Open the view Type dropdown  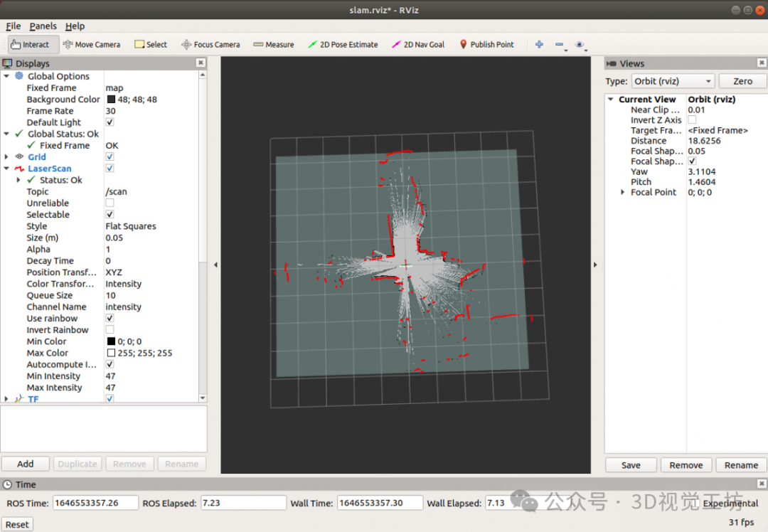(673, 81)
